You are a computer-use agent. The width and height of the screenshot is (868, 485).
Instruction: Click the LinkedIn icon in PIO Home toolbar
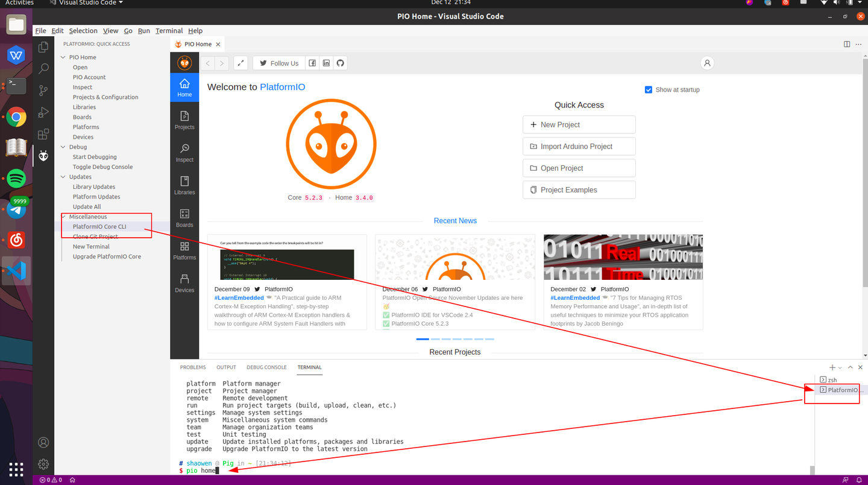coord(326,63)
